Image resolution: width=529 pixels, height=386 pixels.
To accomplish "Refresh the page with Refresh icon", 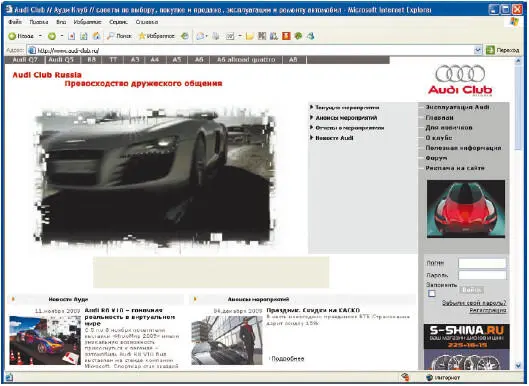I will [x=84, y=36].
